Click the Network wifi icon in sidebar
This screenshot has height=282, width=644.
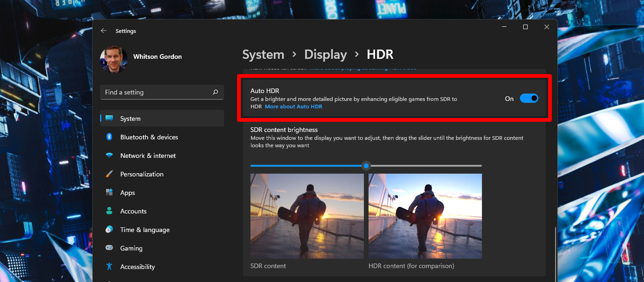click(109, 156)
